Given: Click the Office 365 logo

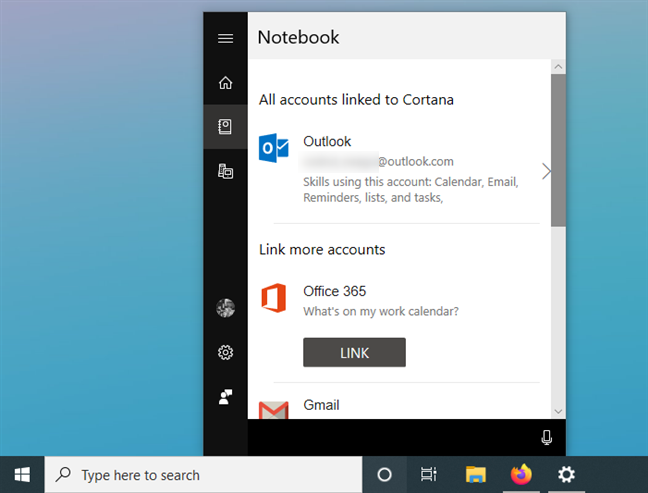Looking at the screenshot, I should [x=274, y=298].
